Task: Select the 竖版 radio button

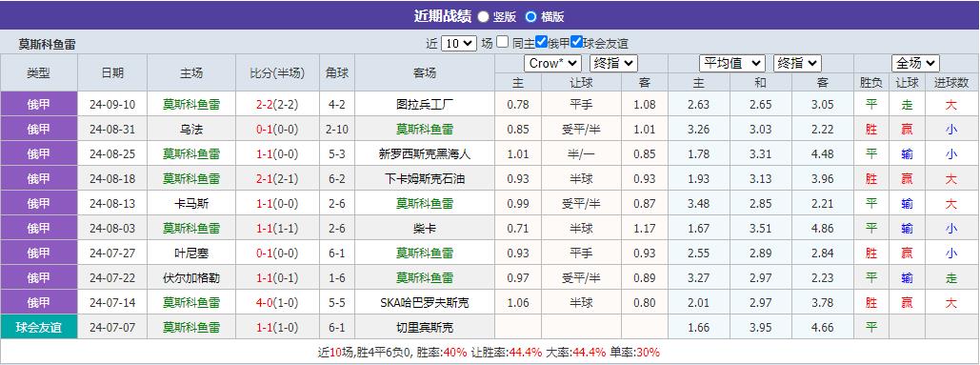Action: click(x=483, y=17)
